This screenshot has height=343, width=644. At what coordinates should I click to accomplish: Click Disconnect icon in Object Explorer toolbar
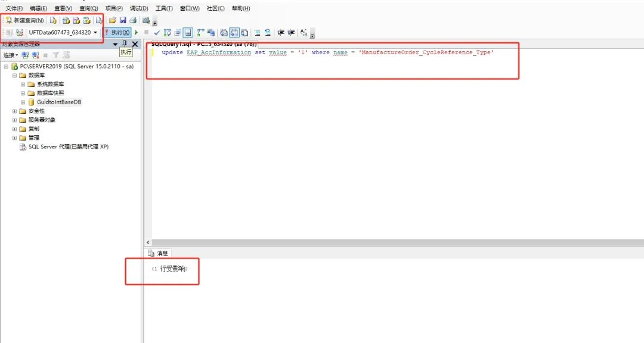35,55
